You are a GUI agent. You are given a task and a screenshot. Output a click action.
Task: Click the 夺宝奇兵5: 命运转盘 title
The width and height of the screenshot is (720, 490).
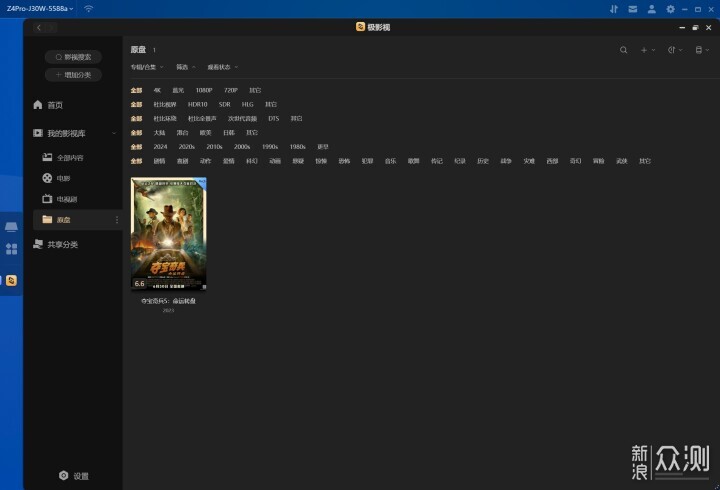(x=169, y=301)
